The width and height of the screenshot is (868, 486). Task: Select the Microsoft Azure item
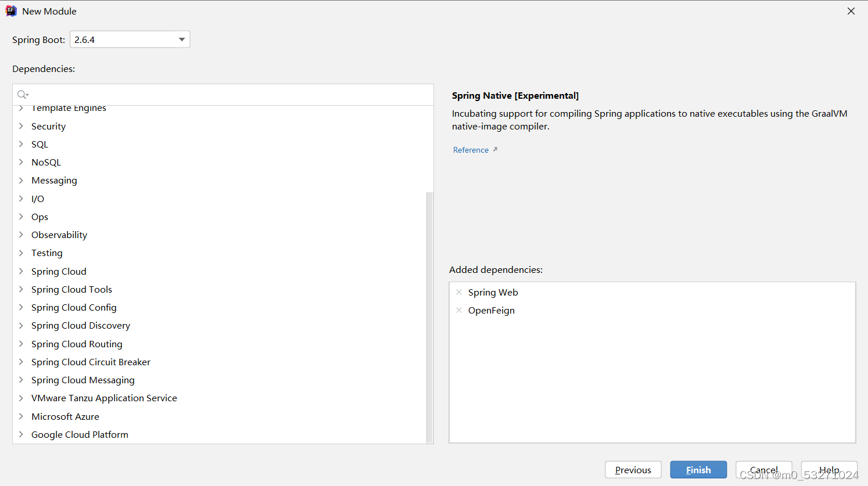coord(65,416)
